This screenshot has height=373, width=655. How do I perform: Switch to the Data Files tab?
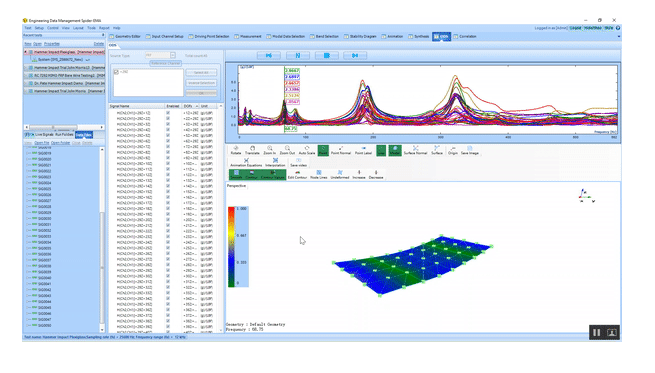pos(84,134)
